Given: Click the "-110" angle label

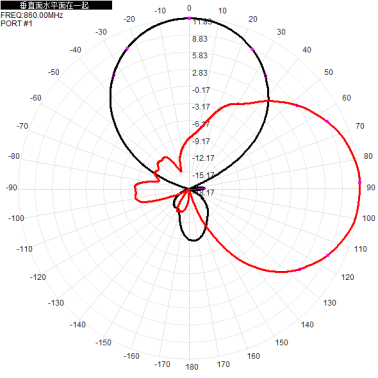Looking at the screenshot, I should coord(24,249).
